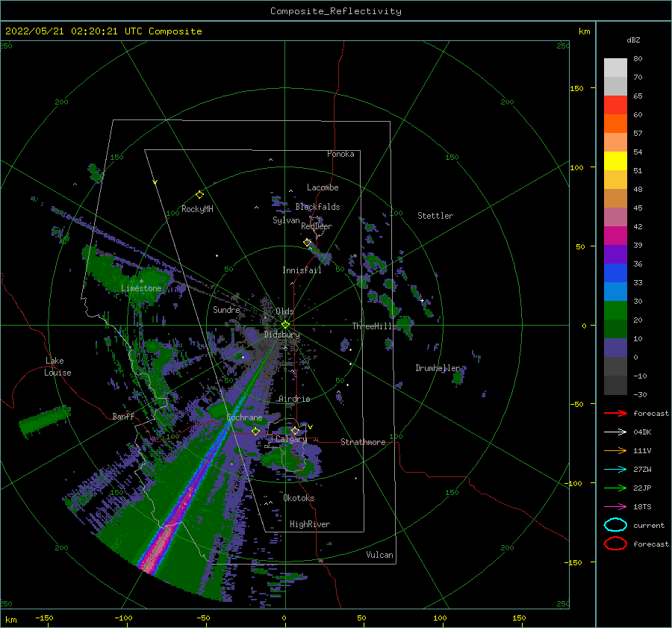This screenshot has height=628, width=672.
Task: Click the Strathmore label
Action: [x=363, y=442]
